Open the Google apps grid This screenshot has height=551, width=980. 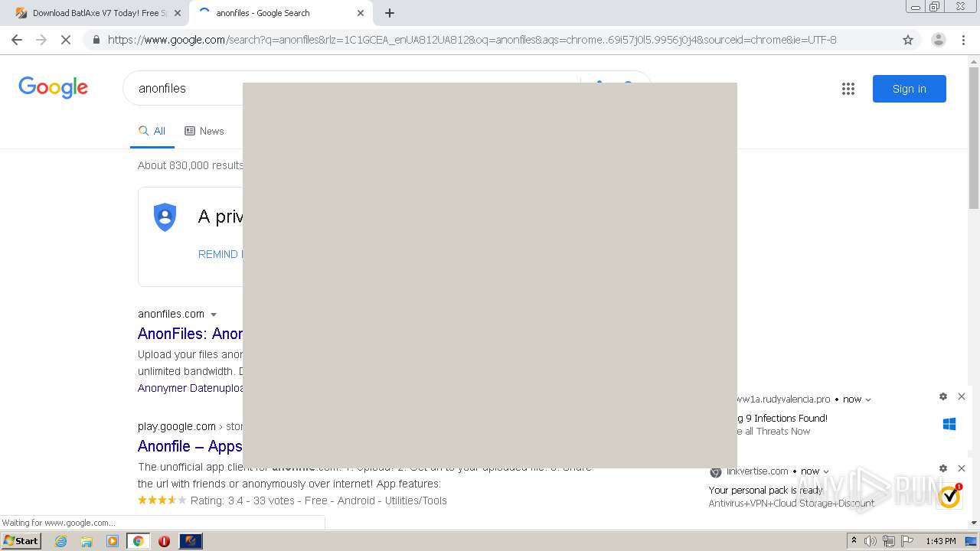pyautogui.click(x=848, y=89)
